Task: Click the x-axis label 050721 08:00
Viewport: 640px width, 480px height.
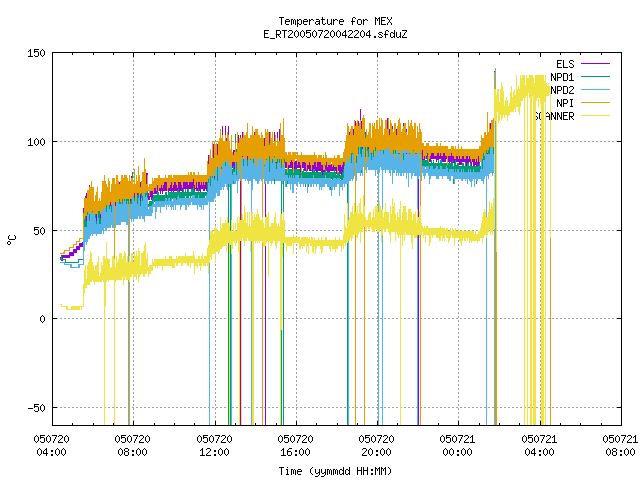Action: point(620,445)
